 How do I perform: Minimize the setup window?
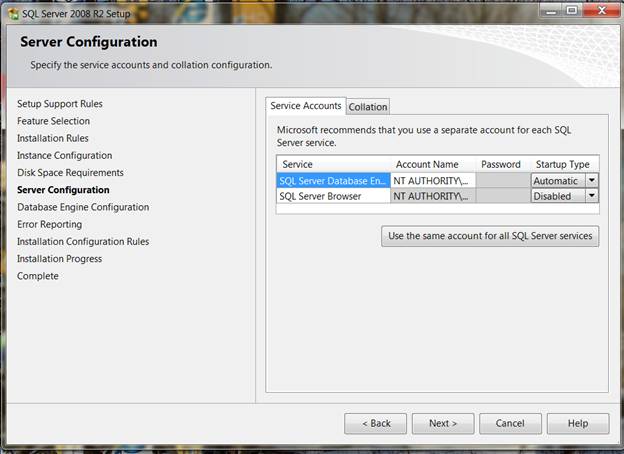pyautogui.click(x=551, y=11)
